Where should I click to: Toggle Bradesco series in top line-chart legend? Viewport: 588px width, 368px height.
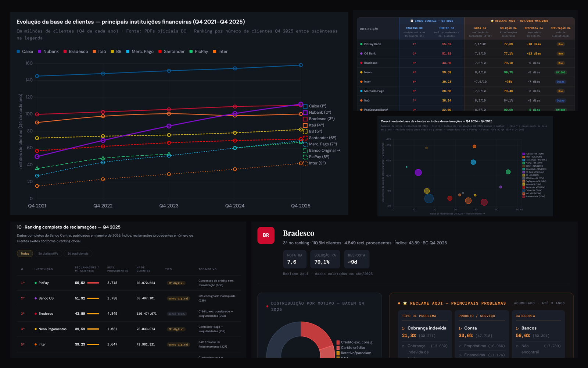click(76, 52)
